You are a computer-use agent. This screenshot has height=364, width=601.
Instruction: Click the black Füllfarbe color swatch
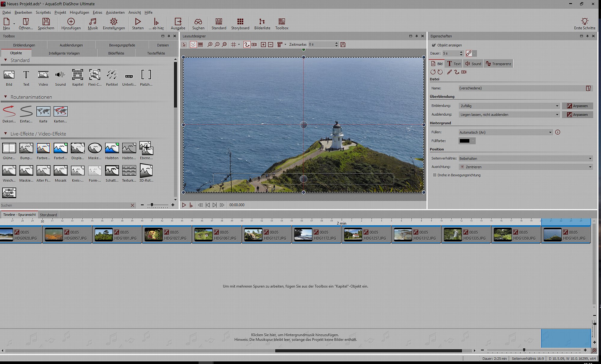(x=464, y=141)
